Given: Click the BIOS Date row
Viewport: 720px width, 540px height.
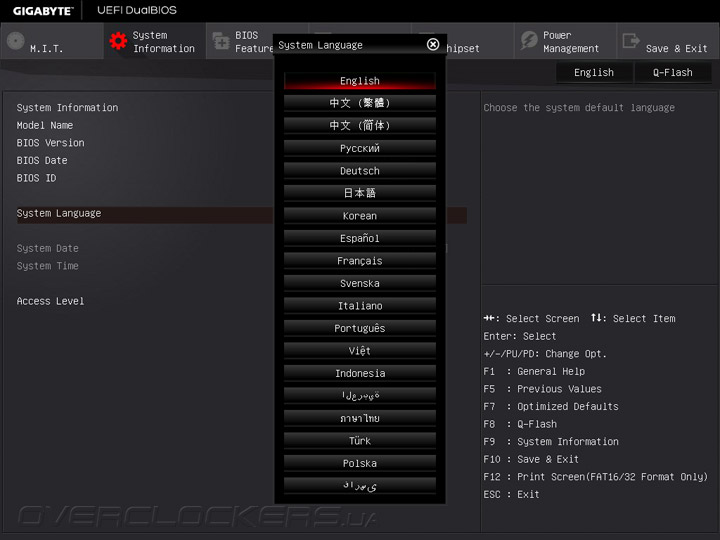Looking at the screenshot, I should (42, 160).
